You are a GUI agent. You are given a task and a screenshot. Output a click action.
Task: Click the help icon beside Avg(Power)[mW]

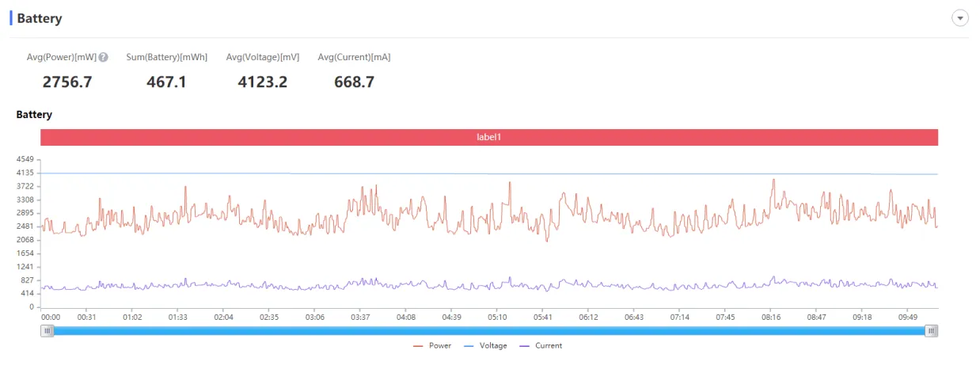point(104,57)
